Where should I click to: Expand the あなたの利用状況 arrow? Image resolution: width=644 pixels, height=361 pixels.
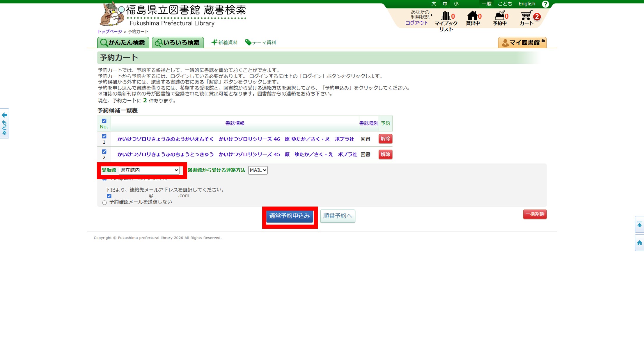coord(432,15)
